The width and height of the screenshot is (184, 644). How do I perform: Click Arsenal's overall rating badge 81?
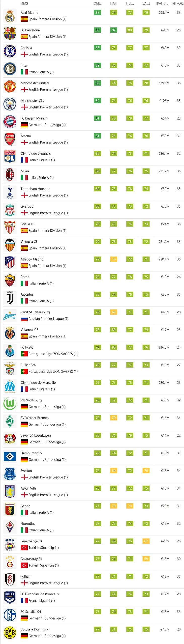point(98,136)
